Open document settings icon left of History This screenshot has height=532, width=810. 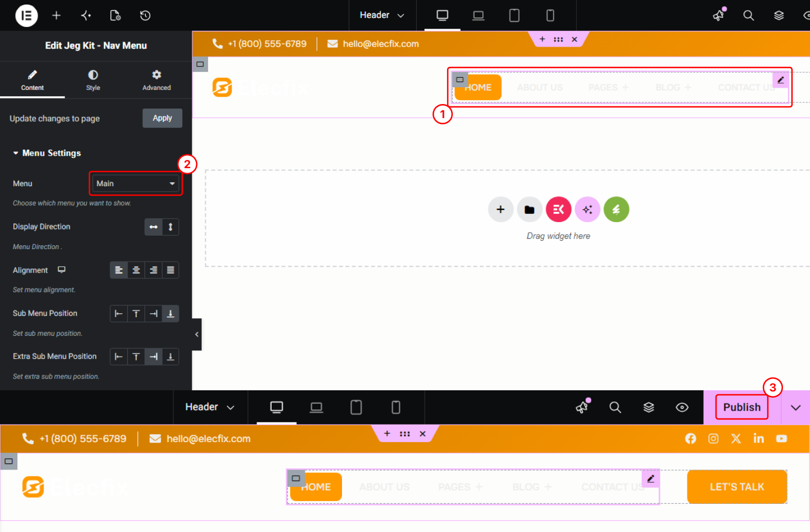pos(115,16)
